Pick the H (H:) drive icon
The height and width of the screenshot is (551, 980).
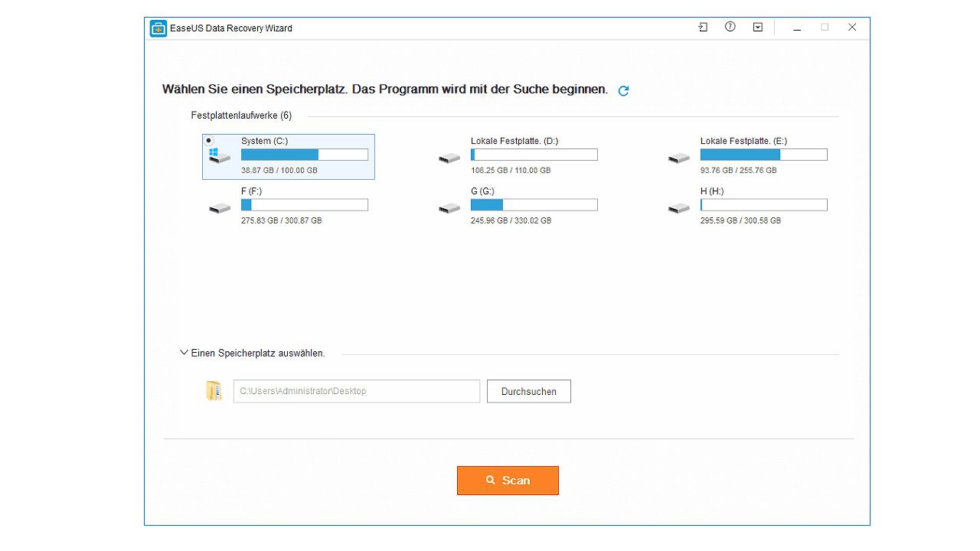click(x=679, y=208)
